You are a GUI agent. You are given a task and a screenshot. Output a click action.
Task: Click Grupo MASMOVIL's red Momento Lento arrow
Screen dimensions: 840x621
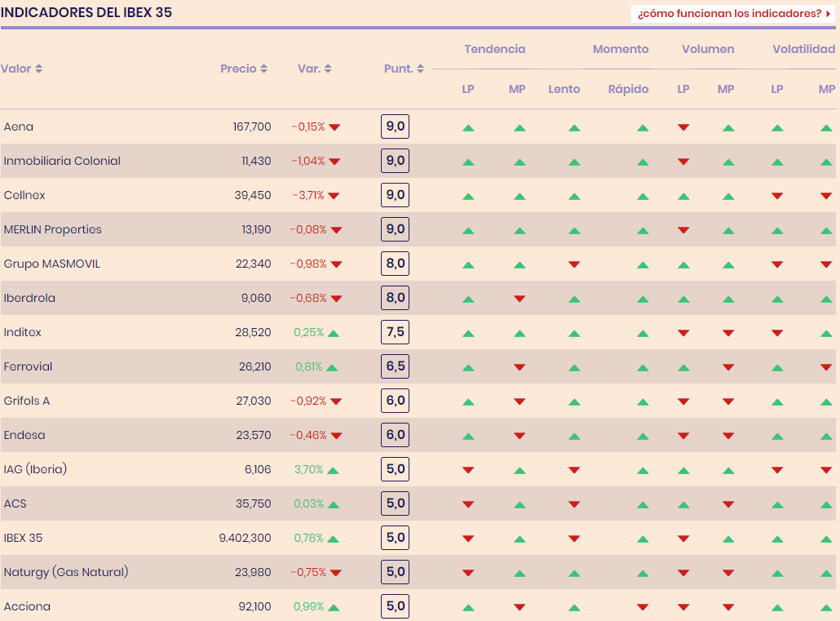pos(574,264)
